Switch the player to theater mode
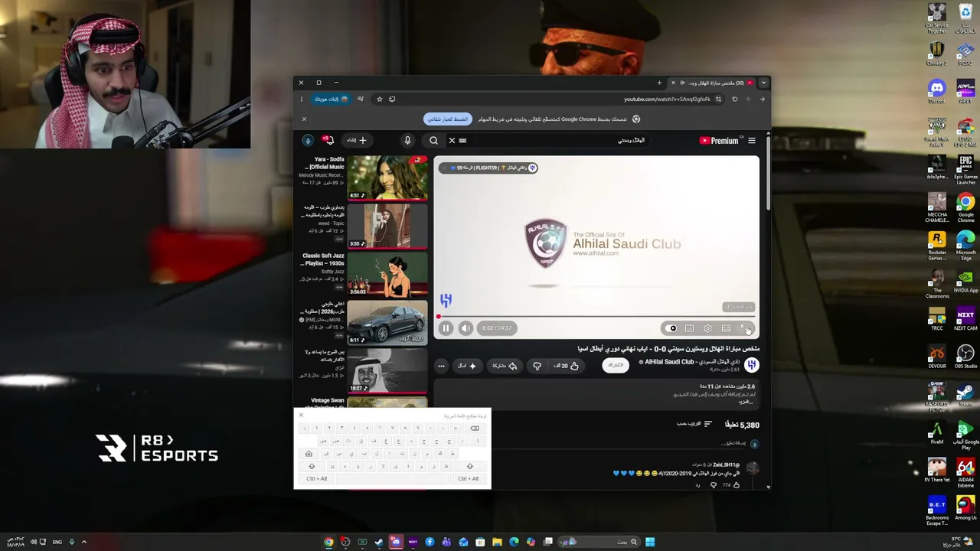The width and height of the screenshot is (980, 551). pyautogui.click(x=726, y=328)
